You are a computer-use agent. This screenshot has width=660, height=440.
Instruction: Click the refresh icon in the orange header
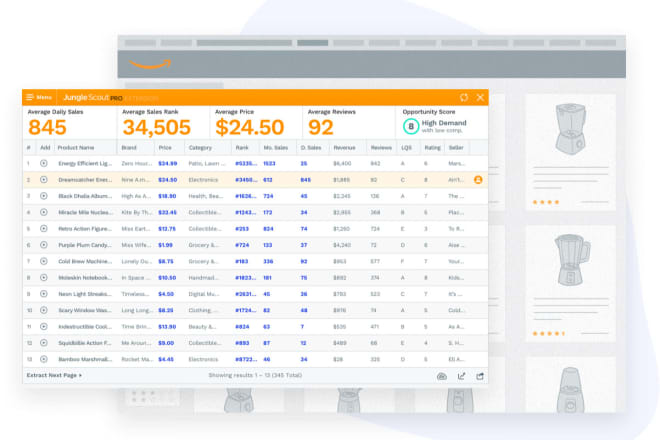(464, 98)
